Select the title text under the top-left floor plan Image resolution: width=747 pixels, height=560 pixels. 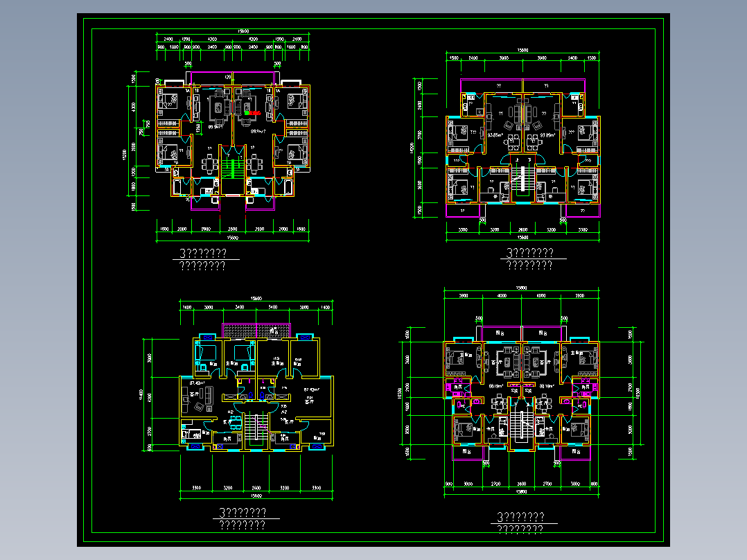coord(203,259)
